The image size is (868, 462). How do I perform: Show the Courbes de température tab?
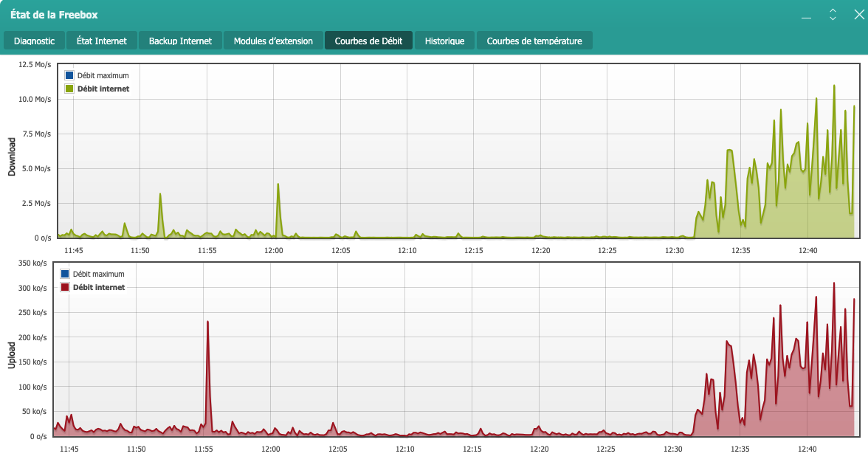click(534, 41)
